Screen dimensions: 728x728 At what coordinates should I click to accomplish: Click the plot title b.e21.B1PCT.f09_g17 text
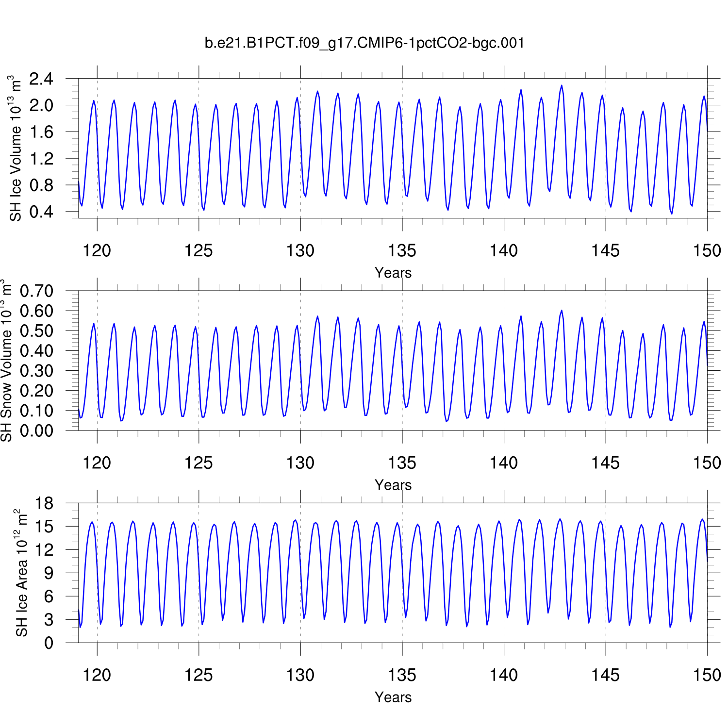(x=364, y=43)
